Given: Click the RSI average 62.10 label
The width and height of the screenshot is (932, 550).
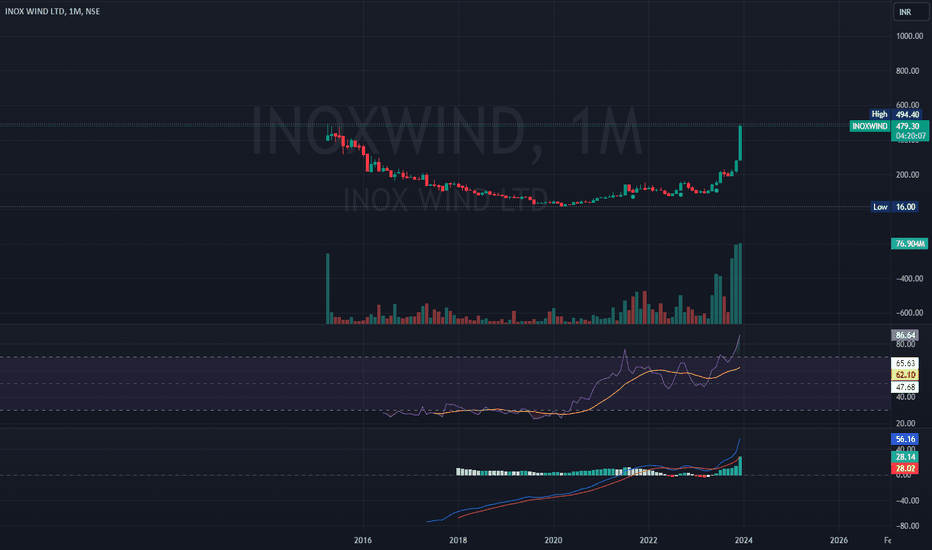Looking at the screenshot, I should pos(905,375).
